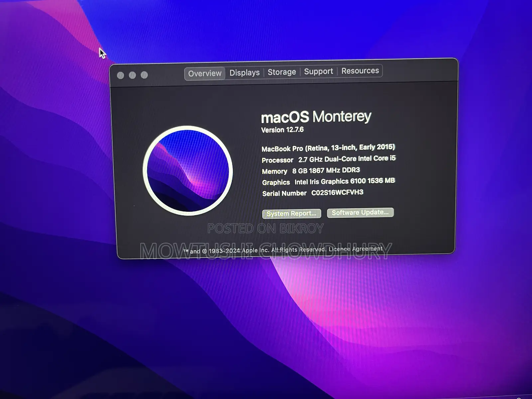Open the Licence Agreement link

click(355, 249)
